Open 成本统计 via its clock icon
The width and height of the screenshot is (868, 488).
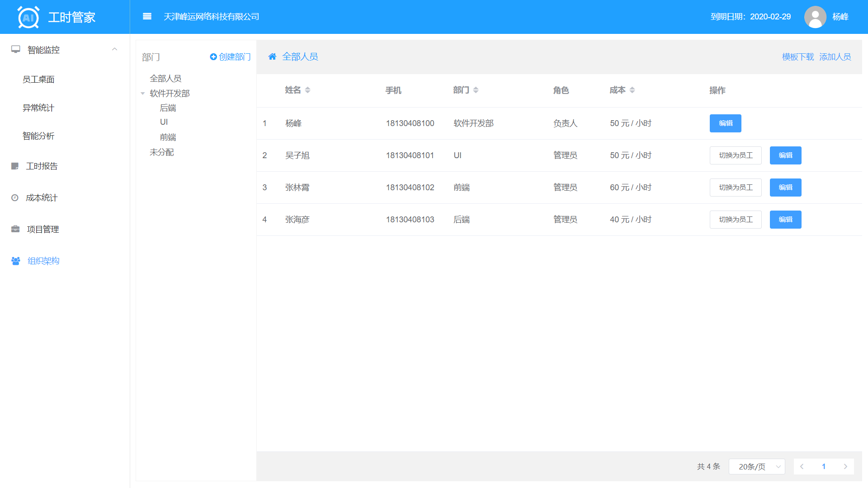[x=15, y=198]
